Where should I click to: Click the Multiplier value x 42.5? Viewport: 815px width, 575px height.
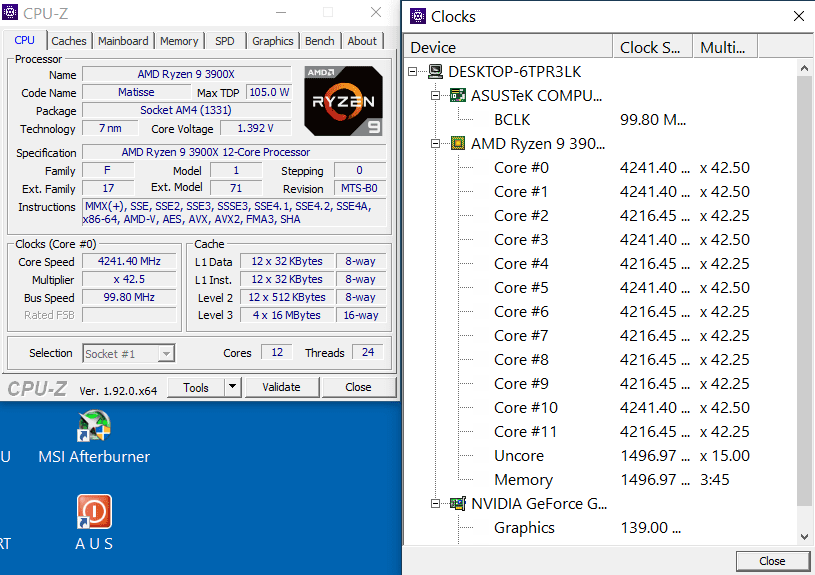[129, 280]
